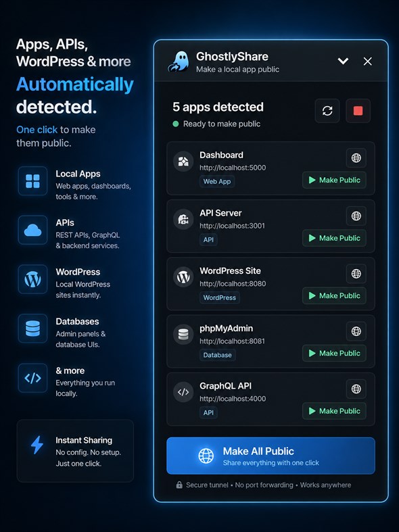This screenshot has height=532, width=399.
Task: Click the 'Databases' feature title
Action: 77,321
